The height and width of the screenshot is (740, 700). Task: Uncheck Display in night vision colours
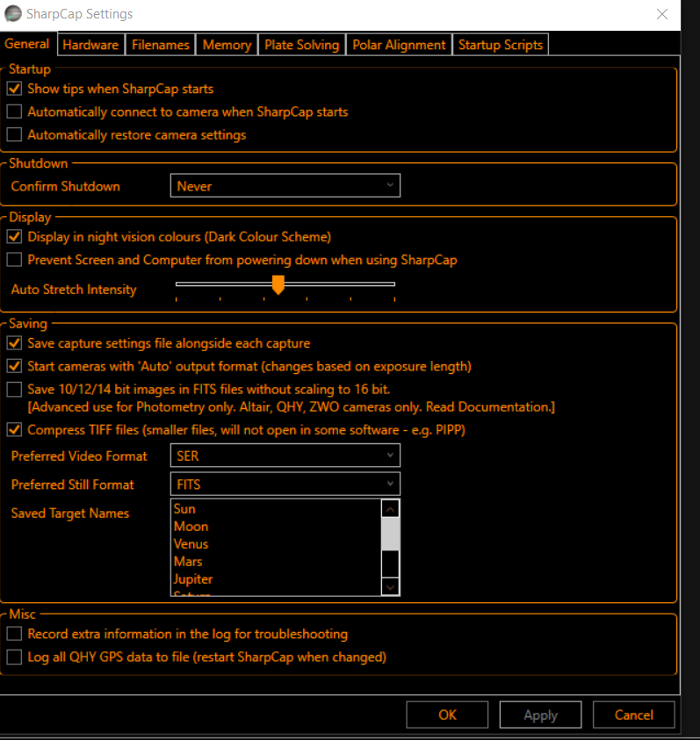[x=14, y=237]
